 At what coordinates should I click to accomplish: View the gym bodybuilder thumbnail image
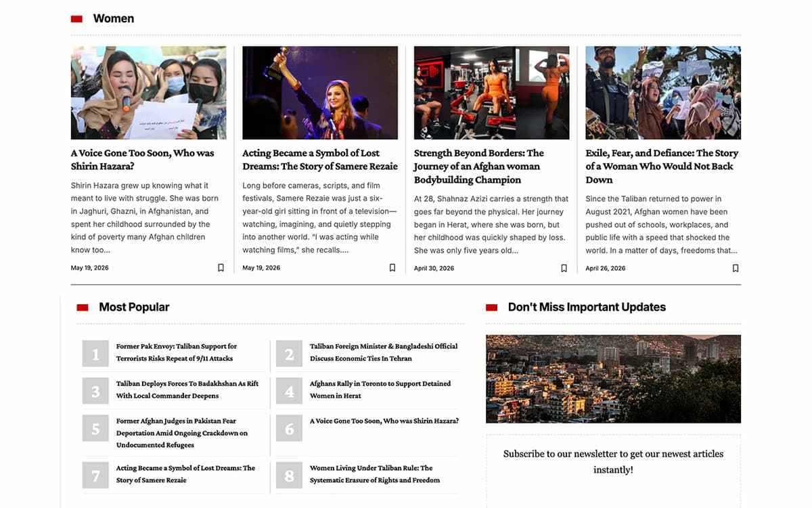point(492,93)
